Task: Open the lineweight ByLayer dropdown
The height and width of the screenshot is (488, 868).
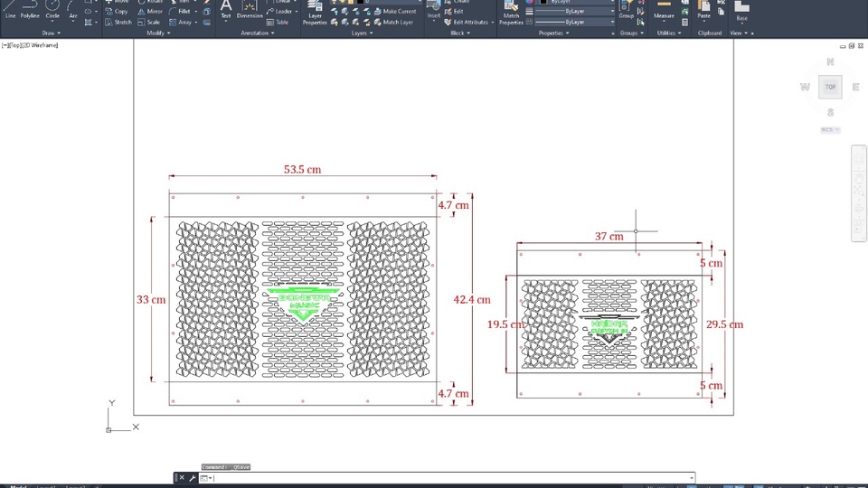Action: (x=575, y=11)
